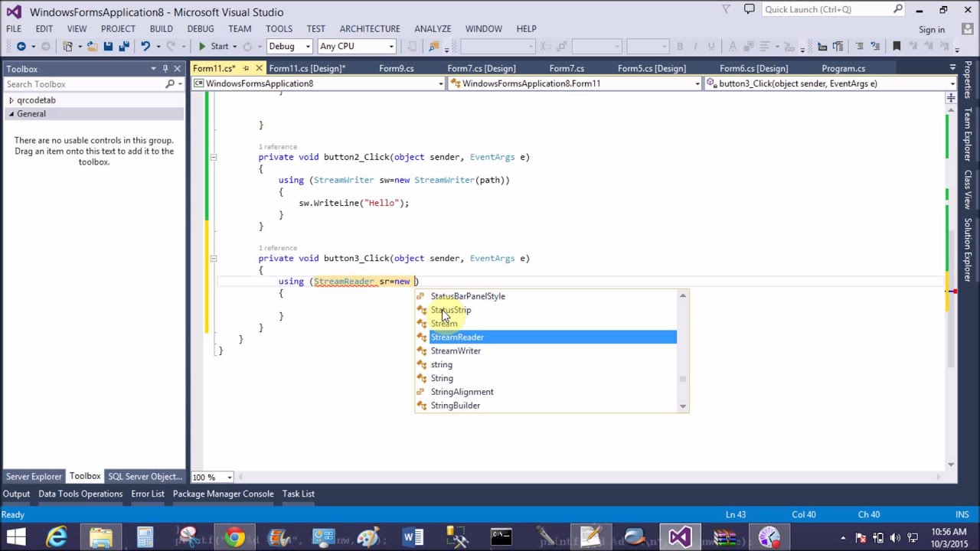The width and height of the screenshot is (980, 551).
Task: Click in the Quick Launch input field
Action: 826,9
